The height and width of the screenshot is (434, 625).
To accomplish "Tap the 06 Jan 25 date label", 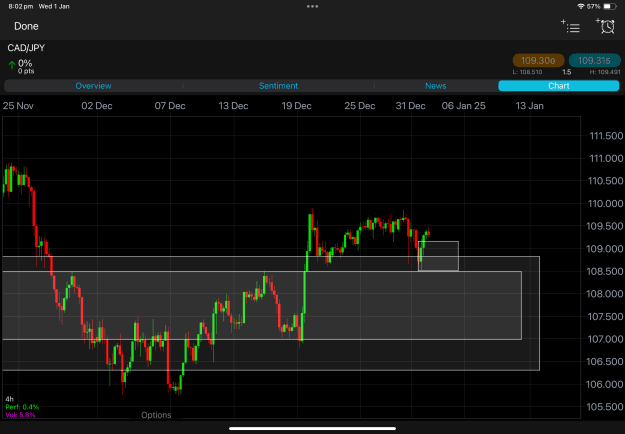I will tap(464, 106).
